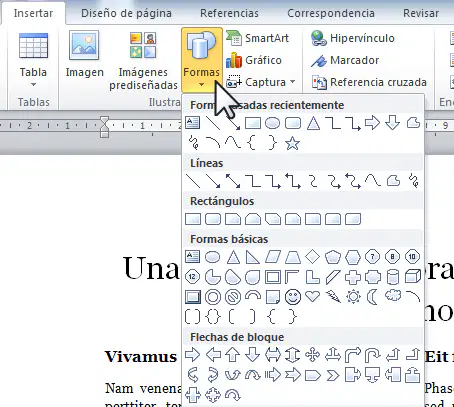Click the first-line indent marker on ruler
Image resolution: width=454 pixels, height=407 pixels.
tap(105, 120)
